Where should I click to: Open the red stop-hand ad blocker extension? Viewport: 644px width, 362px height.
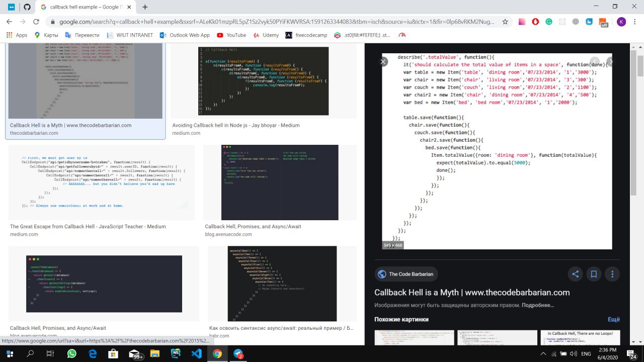(535, 22)
